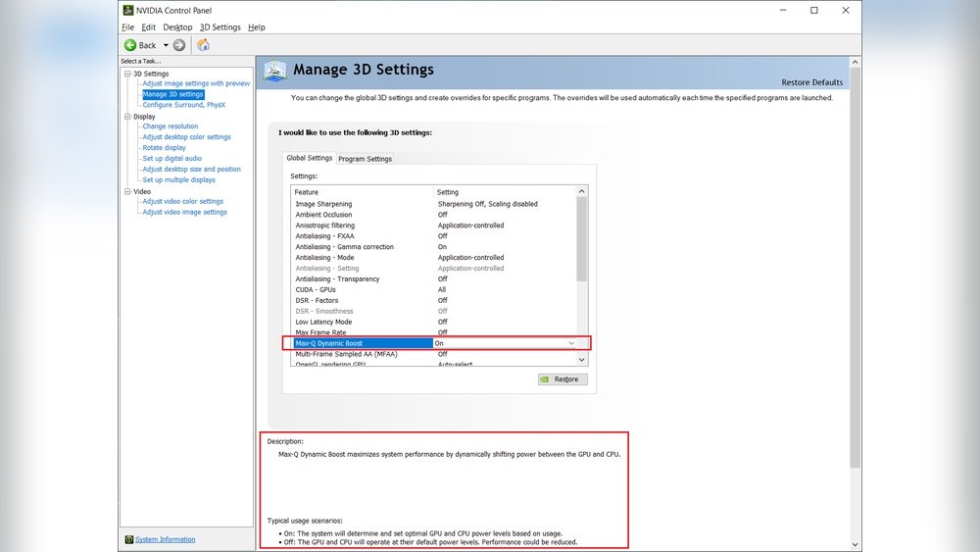The height and width of the screenshot is (552, 980).
Task: Click main page scroll up arrow
Action: [x=855, y=62]
